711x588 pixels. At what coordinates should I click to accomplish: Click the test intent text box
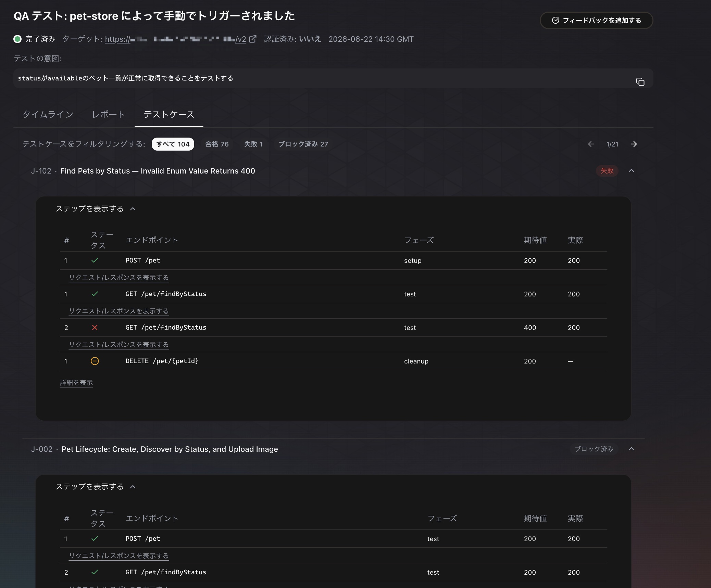333,78
